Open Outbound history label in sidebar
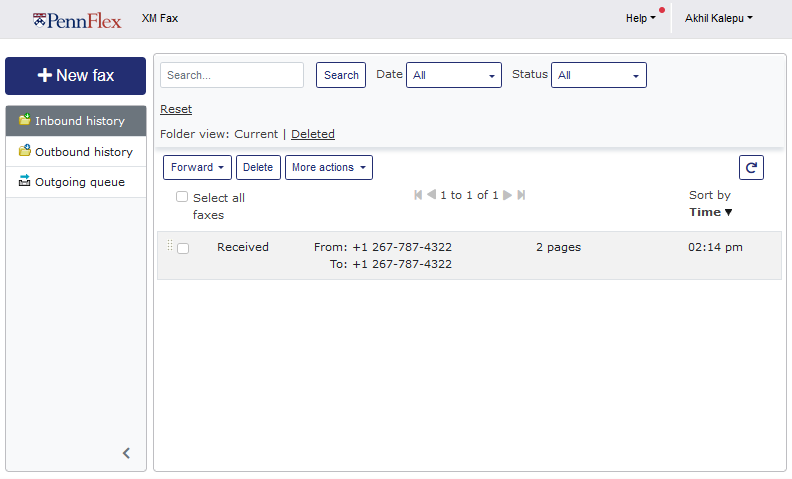 point(84,152)
